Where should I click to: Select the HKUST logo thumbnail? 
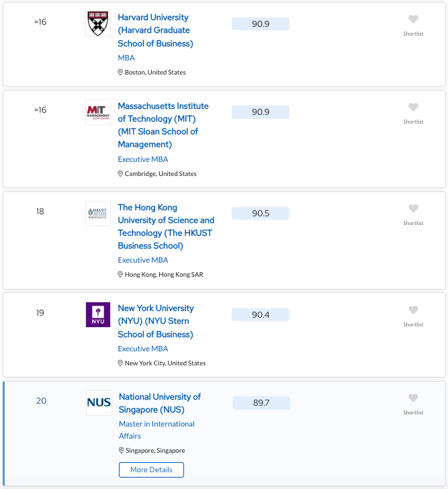pyautogui.click(x=98, y=214)
